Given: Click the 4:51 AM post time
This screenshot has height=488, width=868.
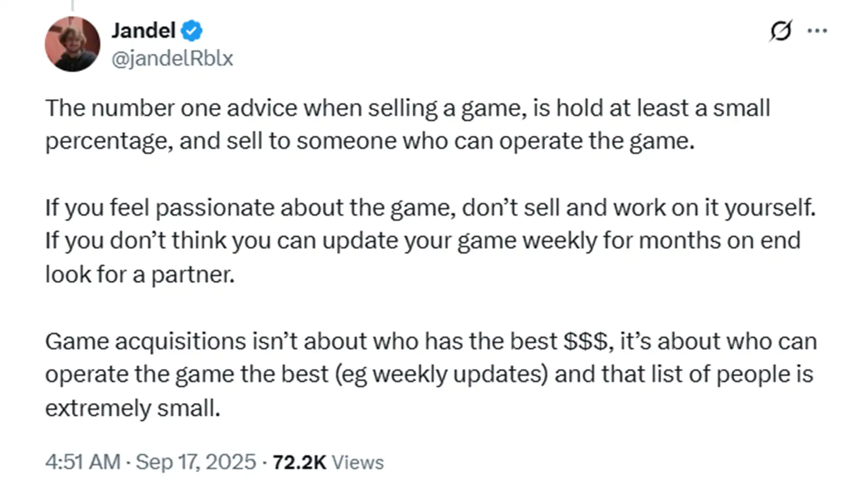Looking at the screenshot, I should [83, 462].
